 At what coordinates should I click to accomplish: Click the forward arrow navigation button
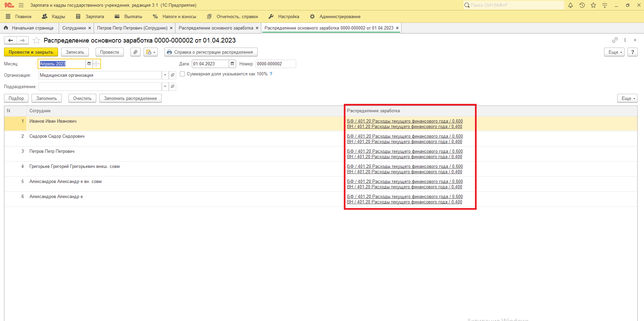pos(22,41)
